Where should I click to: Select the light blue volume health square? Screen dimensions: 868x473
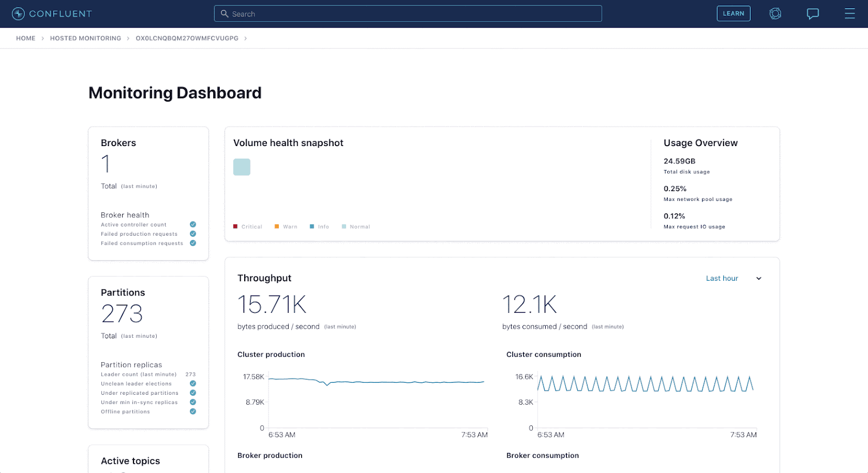tap(241, 167)
